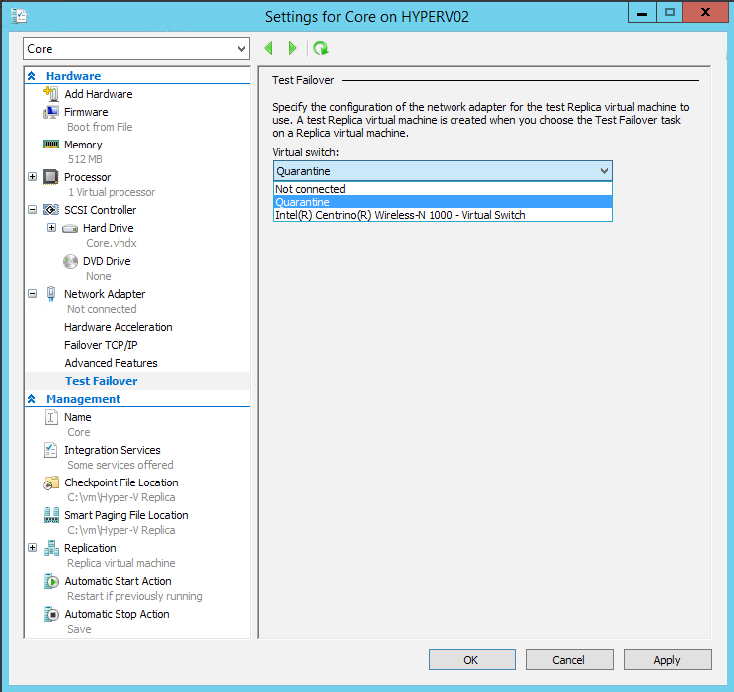Choose Not connected from switch list
This screenshot has height=692, width=734.
click(x=442, y=189)
